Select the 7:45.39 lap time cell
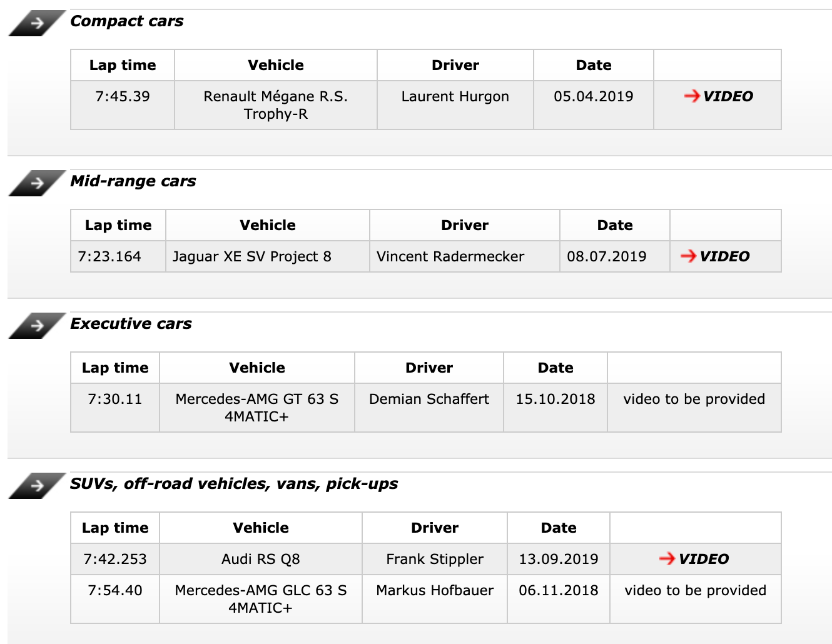This screenshot has height=644, width=832. (x=123, y=97)
